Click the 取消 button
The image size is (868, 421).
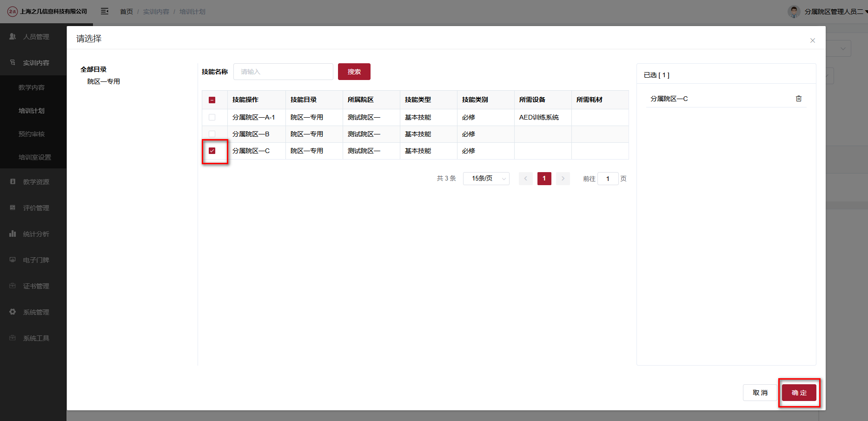tap(760, 393)
